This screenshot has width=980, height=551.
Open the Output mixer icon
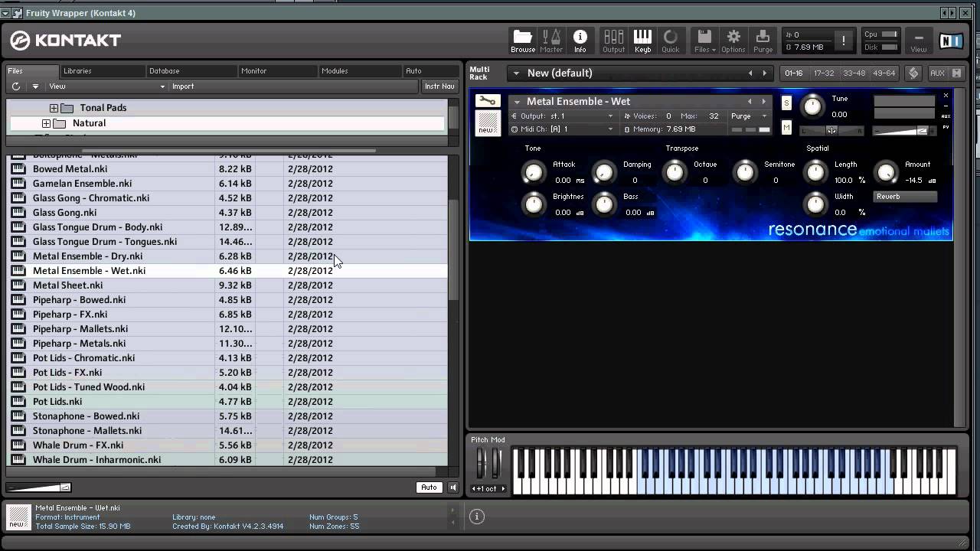point(613,41)
